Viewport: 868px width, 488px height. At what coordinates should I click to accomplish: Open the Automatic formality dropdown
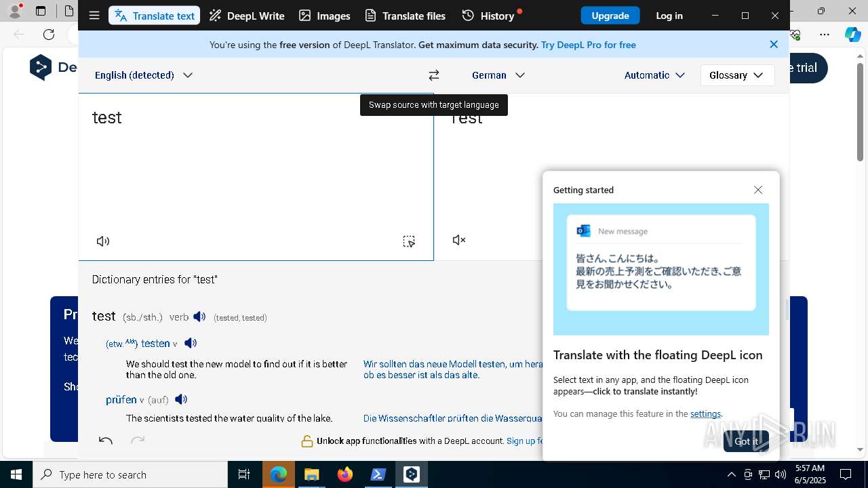[654, 75]
